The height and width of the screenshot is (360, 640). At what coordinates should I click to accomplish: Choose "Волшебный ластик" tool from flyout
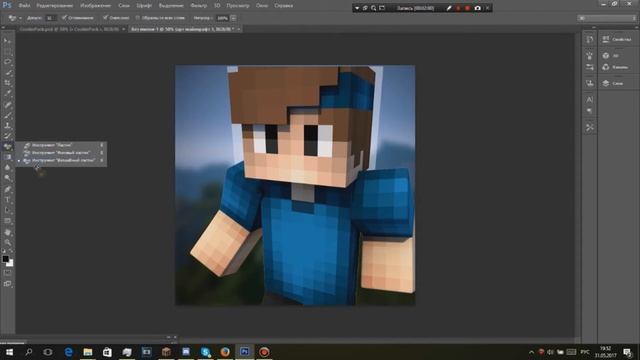tap(61, 160)
